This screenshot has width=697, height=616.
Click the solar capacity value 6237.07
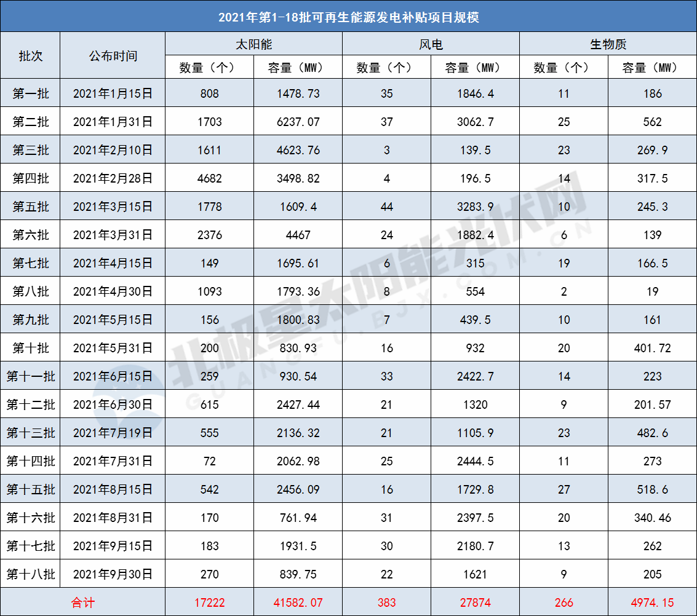[x=298, y=120]
